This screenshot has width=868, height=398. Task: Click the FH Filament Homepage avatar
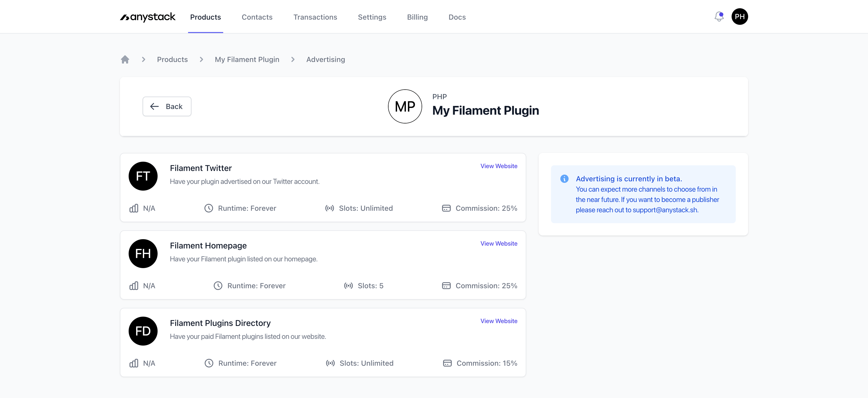coord(143,254)
